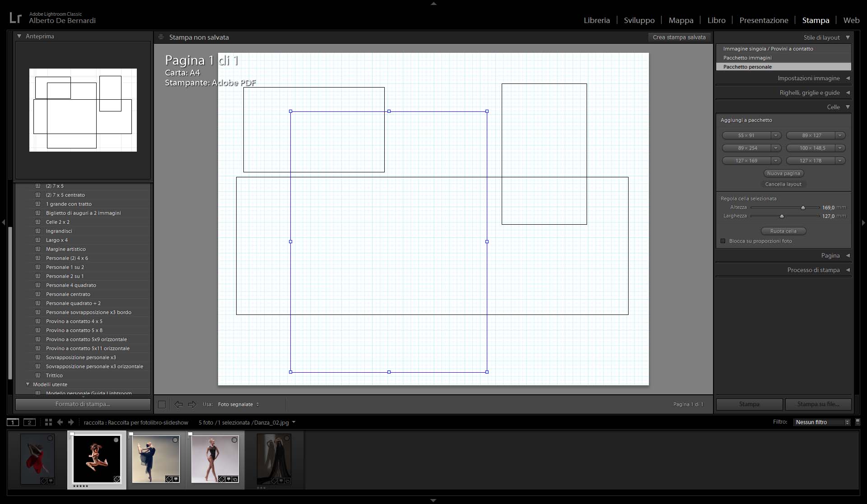Go to previous page with left arrow

pos(178,404)
